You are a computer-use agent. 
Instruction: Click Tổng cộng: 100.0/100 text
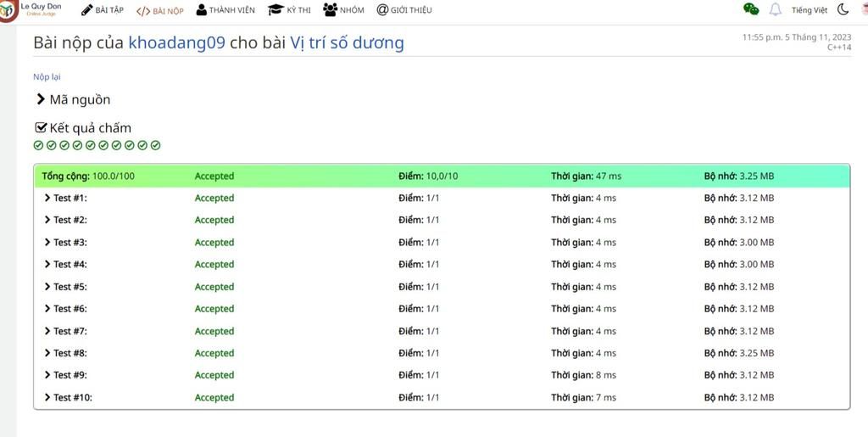88,176
